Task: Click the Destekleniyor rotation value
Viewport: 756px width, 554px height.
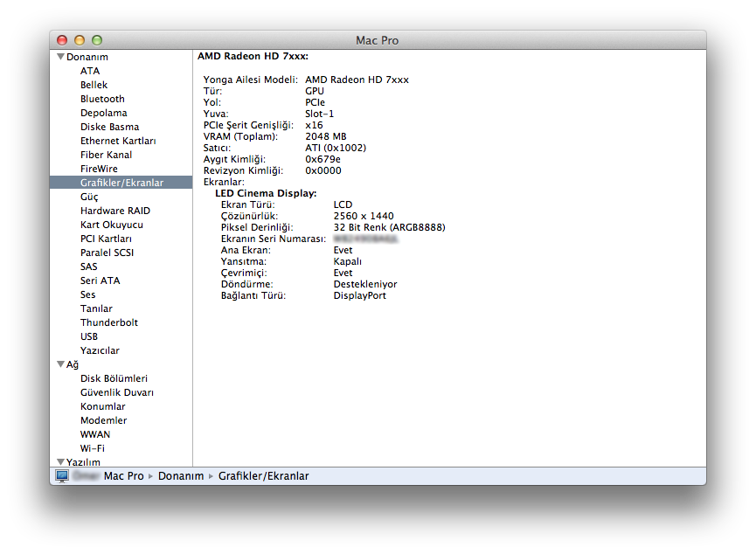Action: [365, 285]
